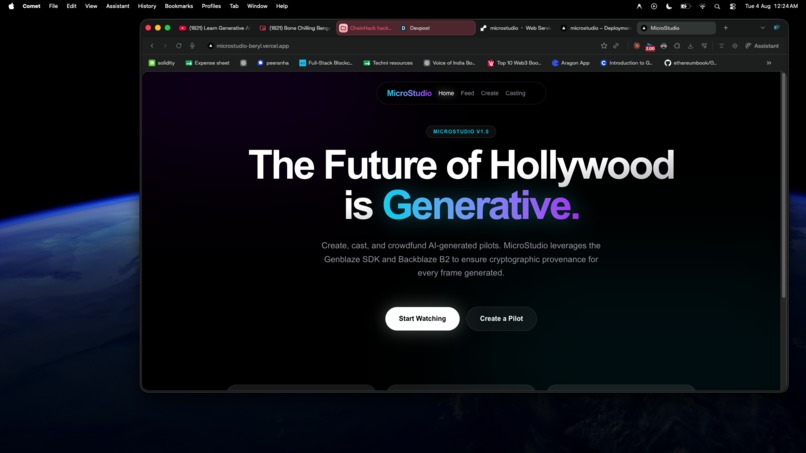Go back with the browser back arrow
806x453 pixels.
point(152,46)
